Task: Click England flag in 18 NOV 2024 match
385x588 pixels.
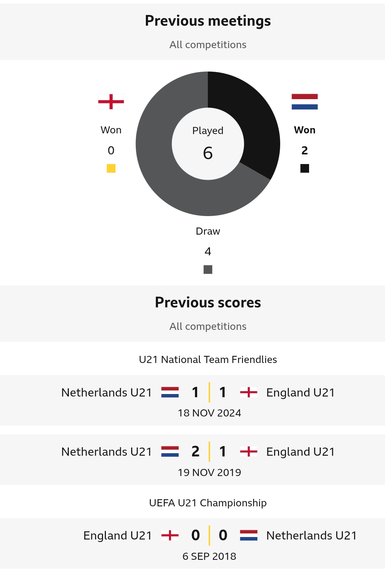Action: (x=248, y=392)
